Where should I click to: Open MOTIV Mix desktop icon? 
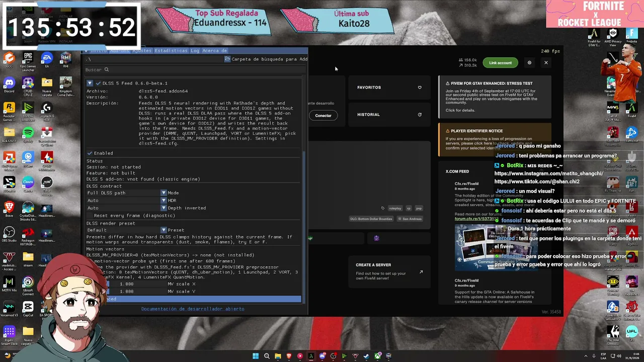(9, 284)
